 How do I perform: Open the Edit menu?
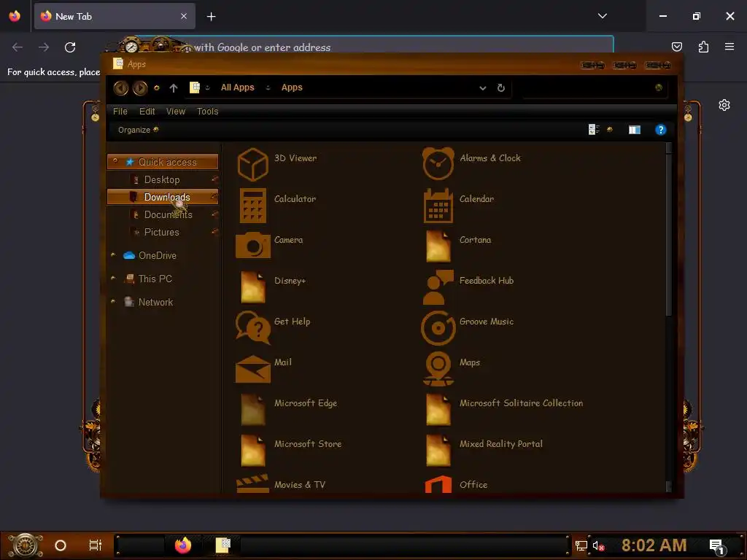(x=147, y=112)
